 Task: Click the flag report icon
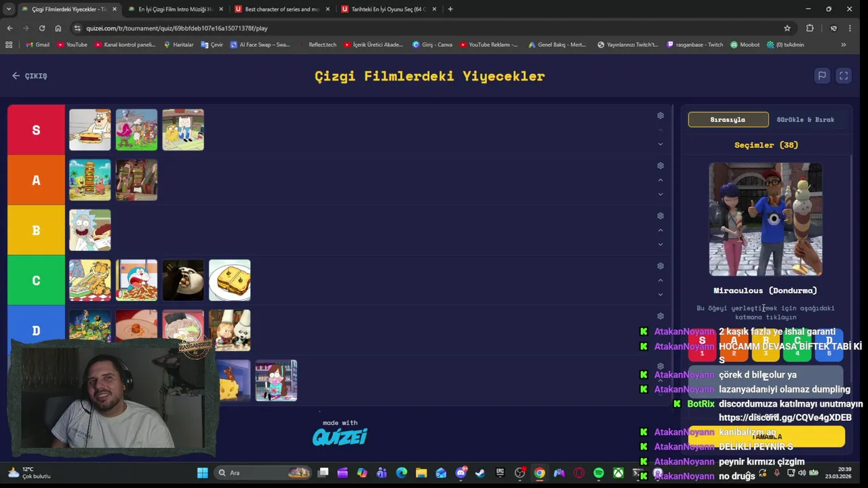(x=822, y=76)
